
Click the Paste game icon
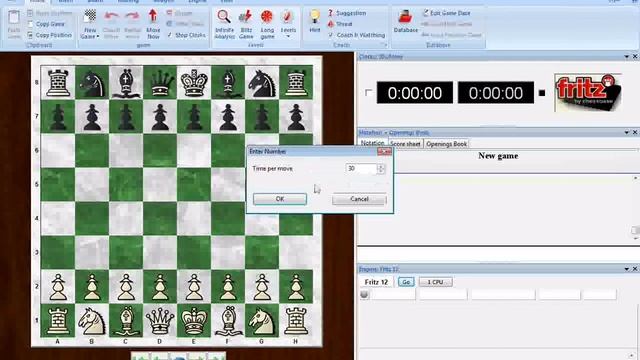(x=14, y=24)
